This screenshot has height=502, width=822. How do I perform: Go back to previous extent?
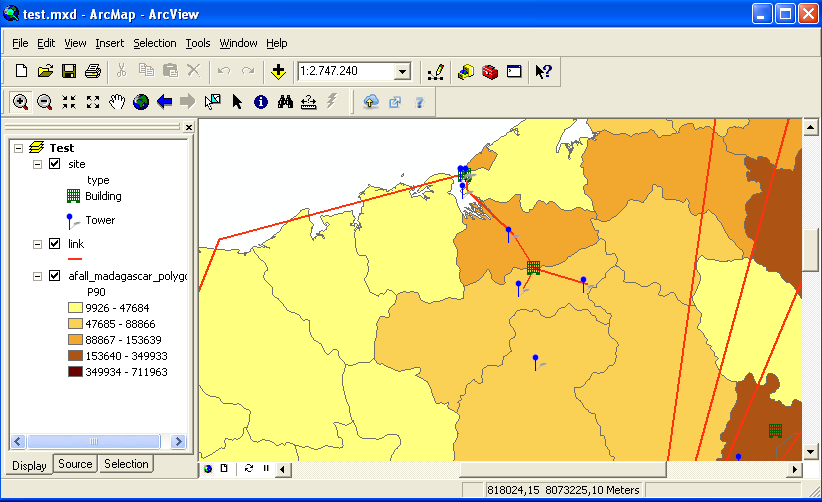164,102
